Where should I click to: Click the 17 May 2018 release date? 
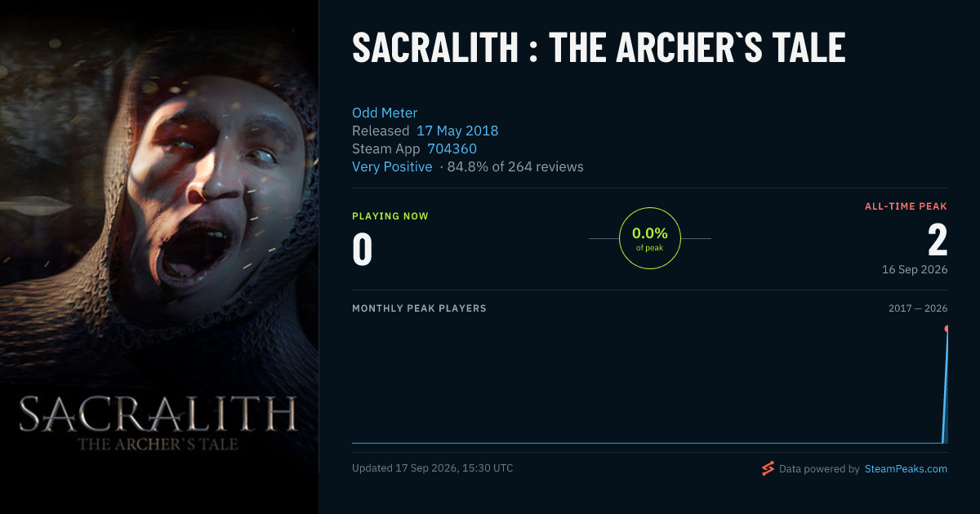coord(457,131)
